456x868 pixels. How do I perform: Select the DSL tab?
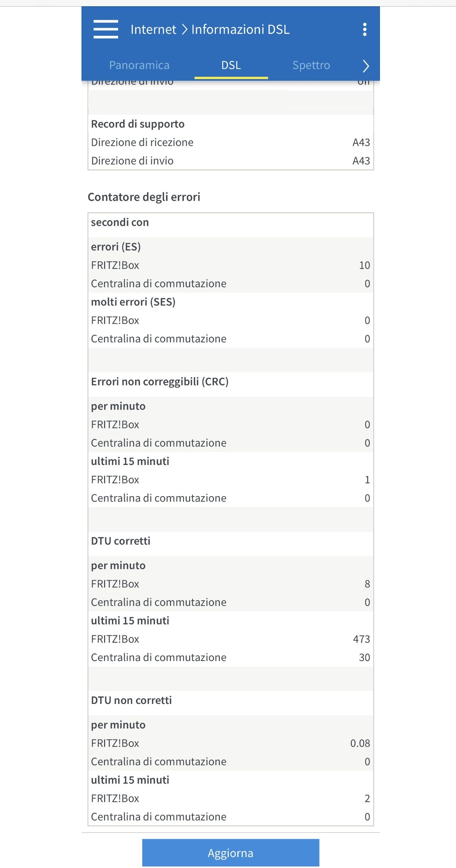point(231,65)
